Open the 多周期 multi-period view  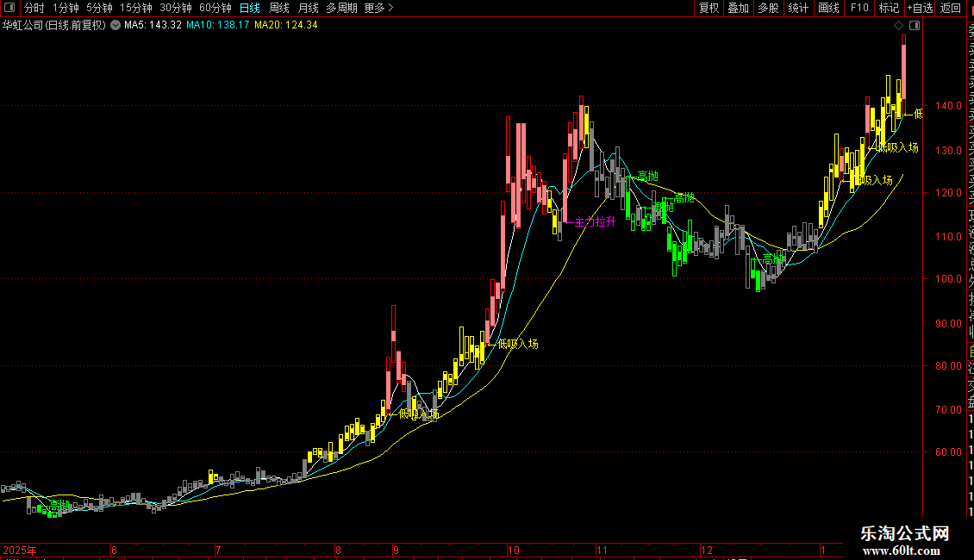point(341,8)
